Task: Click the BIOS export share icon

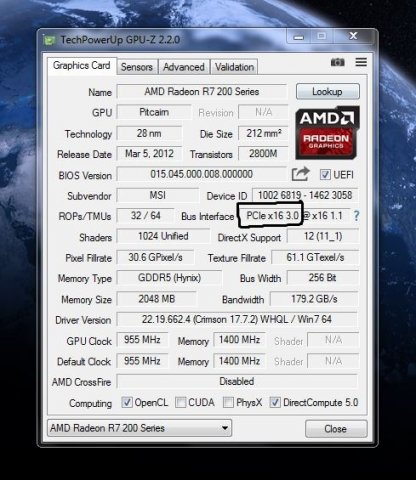Action: pos(300,174)
